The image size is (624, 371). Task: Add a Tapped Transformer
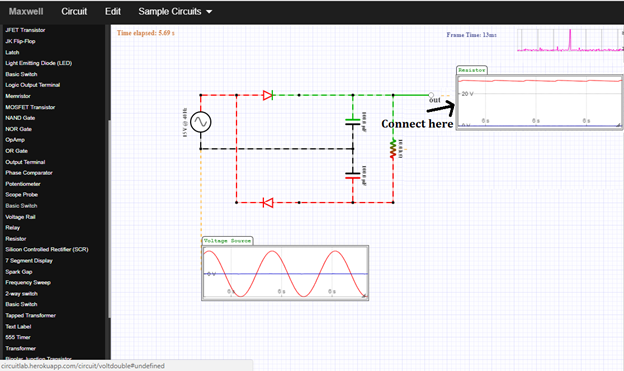tap(31, 316)
